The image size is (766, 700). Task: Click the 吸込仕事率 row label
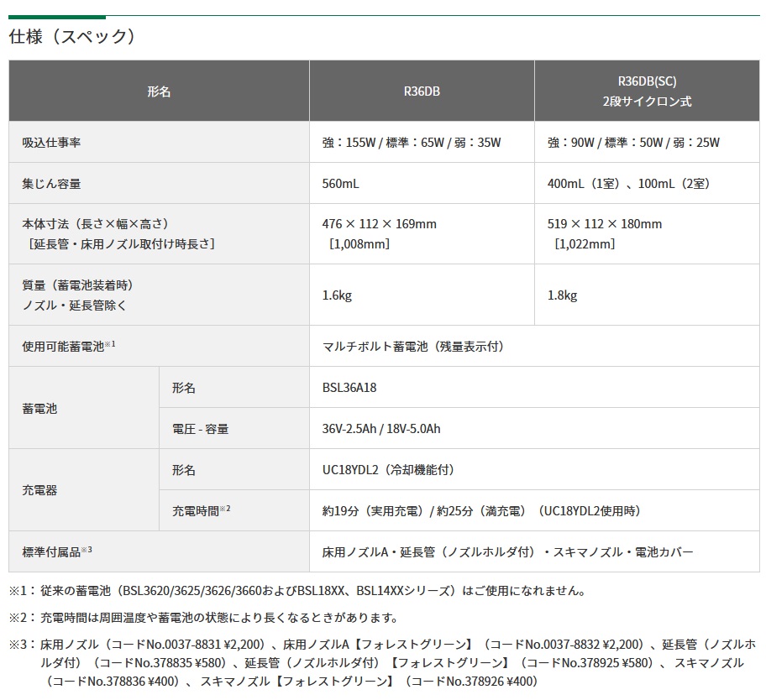(159, 142)
